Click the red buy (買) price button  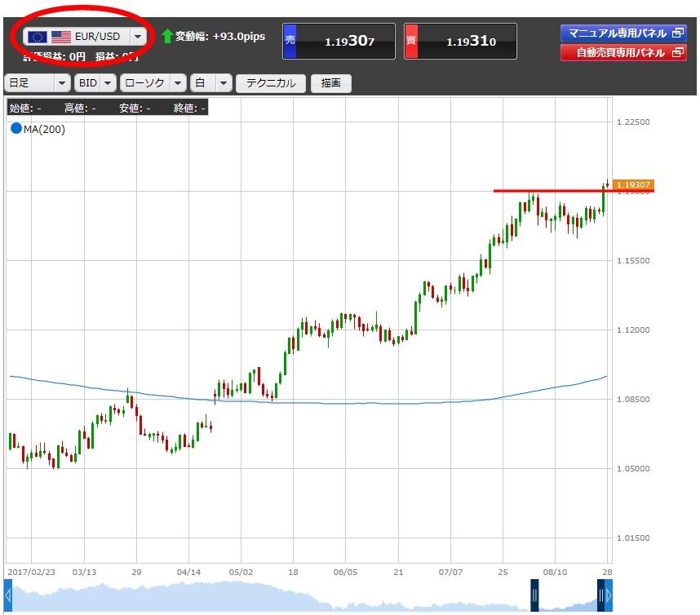point(459,42)
